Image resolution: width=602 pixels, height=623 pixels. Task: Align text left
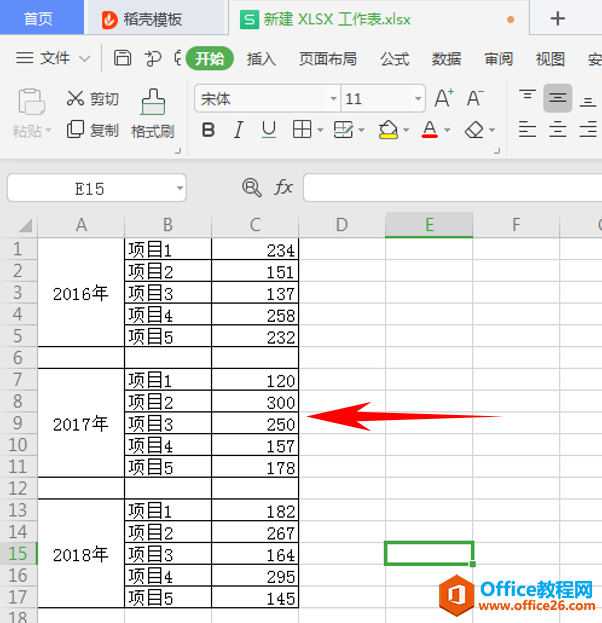(x=527, y=130)
